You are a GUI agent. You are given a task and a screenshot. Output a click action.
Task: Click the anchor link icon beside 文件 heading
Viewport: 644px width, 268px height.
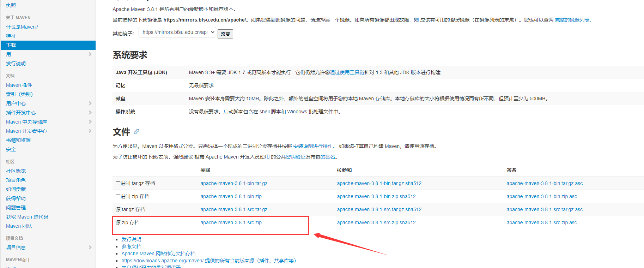(x=136, y=132)
